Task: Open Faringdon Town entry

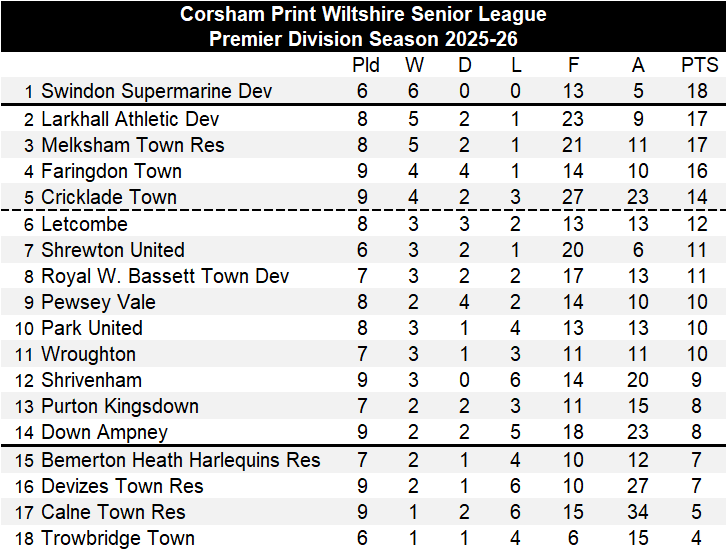Action: [x=111, y=171]
